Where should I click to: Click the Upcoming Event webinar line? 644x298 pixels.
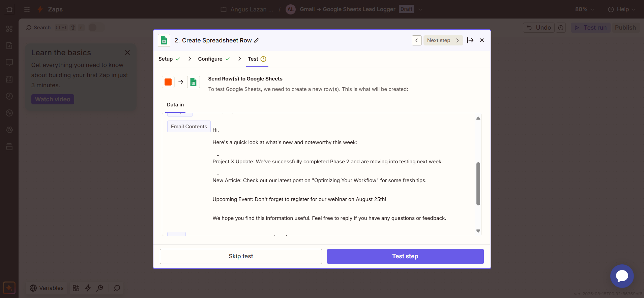[299, 199]
